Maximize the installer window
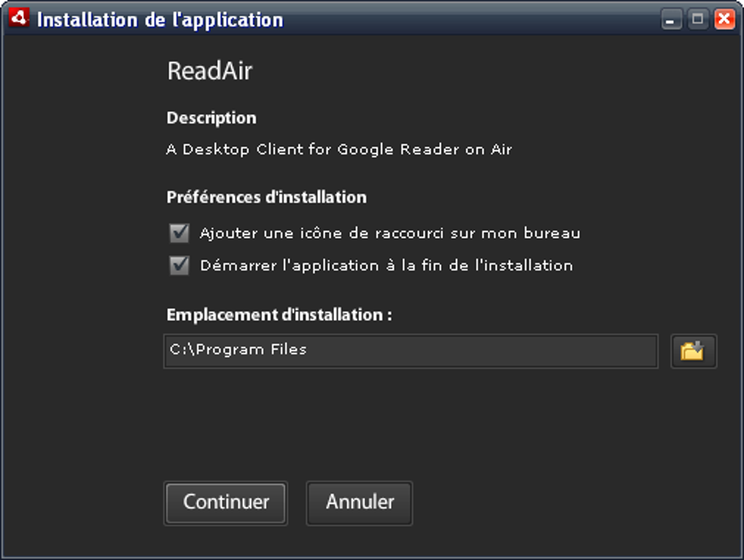The height and width of the screenshot is (560, 744). point(697,20)
